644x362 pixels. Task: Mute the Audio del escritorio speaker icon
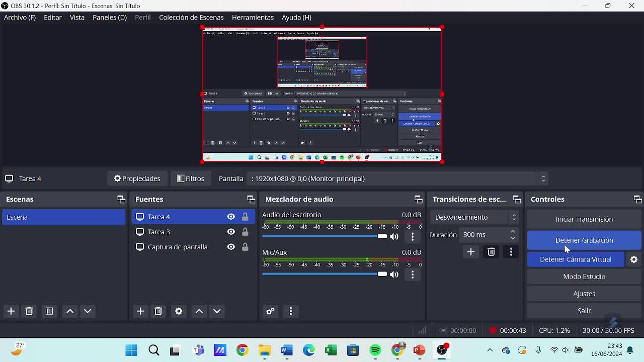click(394, 236)
